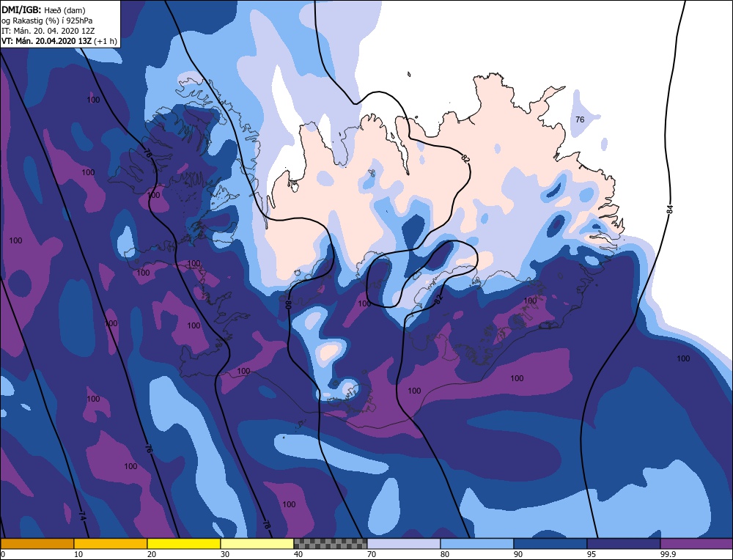The image size is (733, 560).
Task: Select the 'IT: Mán. 20. 04. 2020 12Z' line
Action: [x=49, y=31]
